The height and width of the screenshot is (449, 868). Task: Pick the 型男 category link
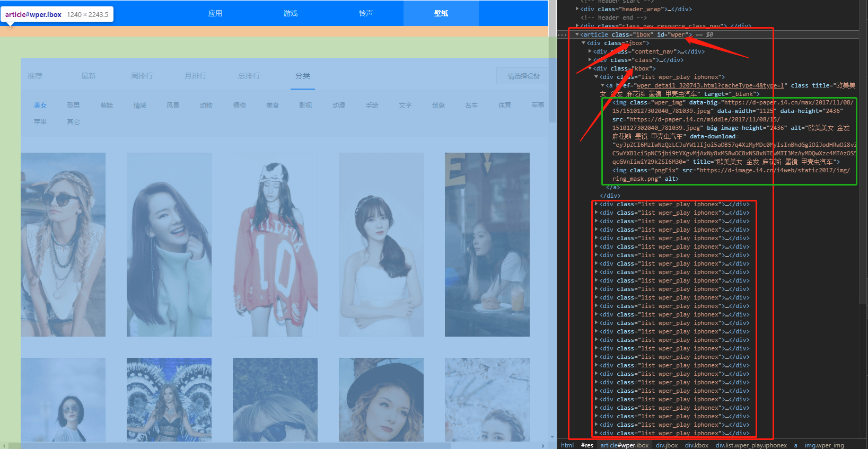pos(73,105)
